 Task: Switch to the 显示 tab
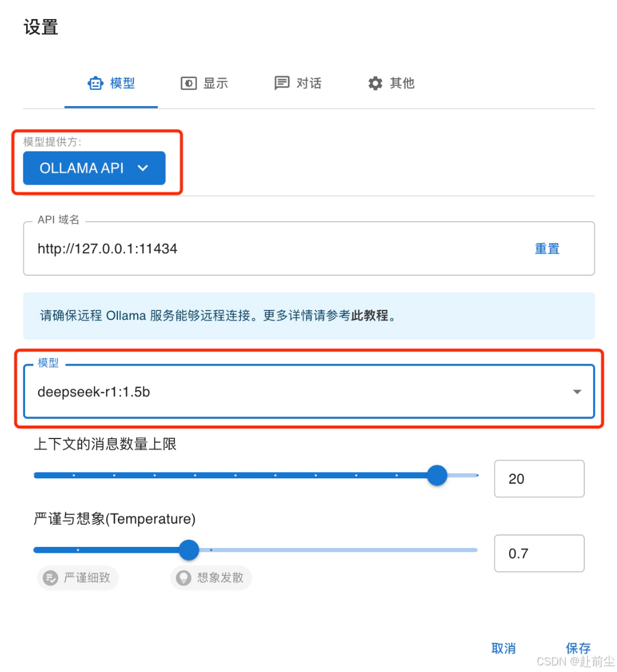204,83
